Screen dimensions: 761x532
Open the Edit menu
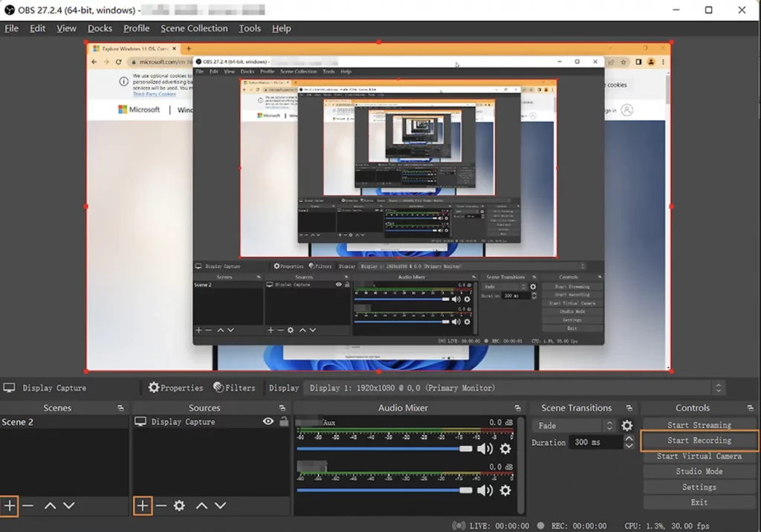click(x=37, y=28)
